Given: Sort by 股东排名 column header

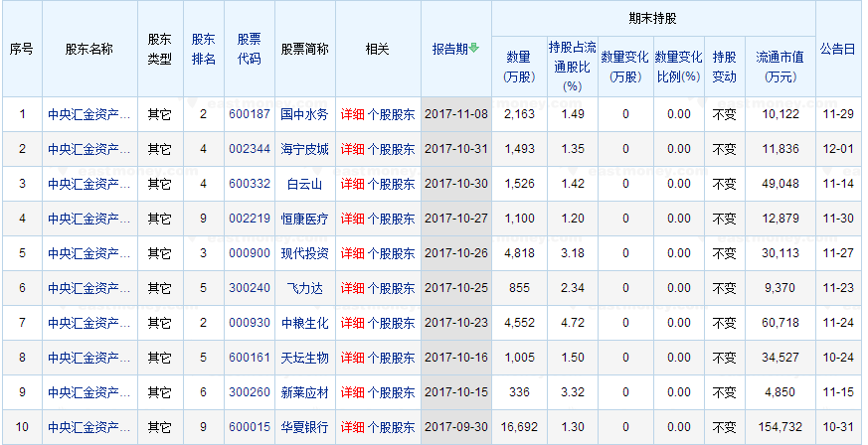Looking at the screenshot, I should coord(204,49).
